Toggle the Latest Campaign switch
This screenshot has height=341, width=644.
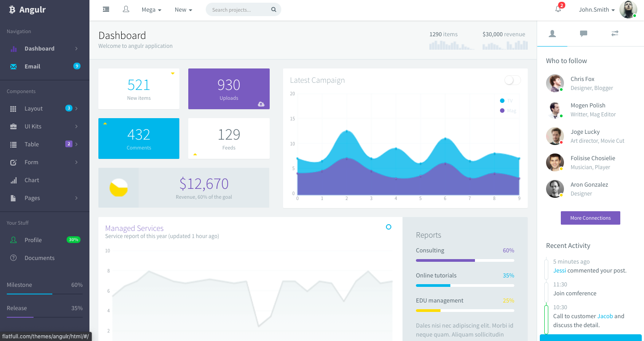(x=513, y=80)
